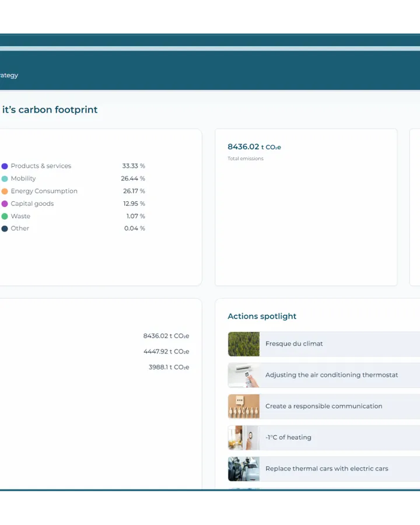Click the Actions spotlight heading
The height and width of the screenshot is (525, 420).
pyautogui.click(x=262, y=316)
